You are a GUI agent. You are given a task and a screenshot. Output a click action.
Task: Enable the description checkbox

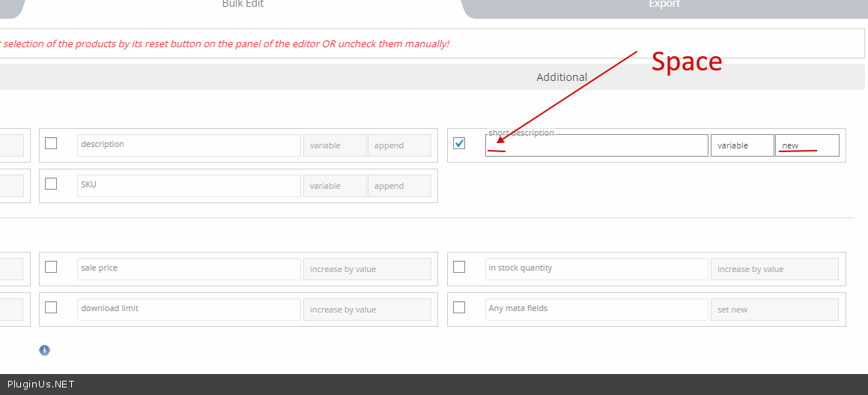pyautogui.click(x=51, y=143)
